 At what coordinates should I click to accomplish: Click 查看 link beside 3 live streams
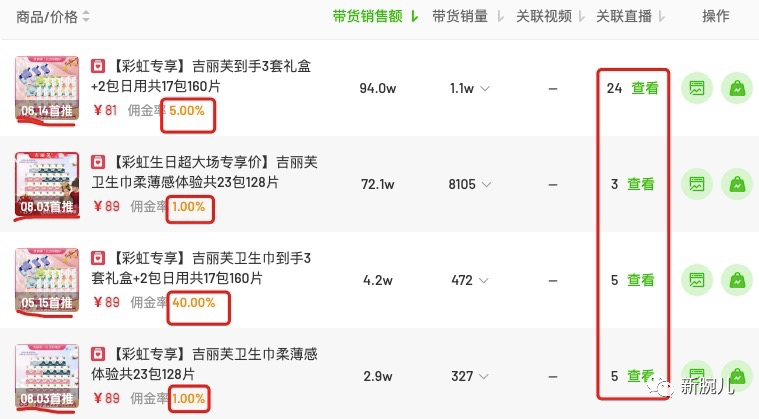coord(640,184)
